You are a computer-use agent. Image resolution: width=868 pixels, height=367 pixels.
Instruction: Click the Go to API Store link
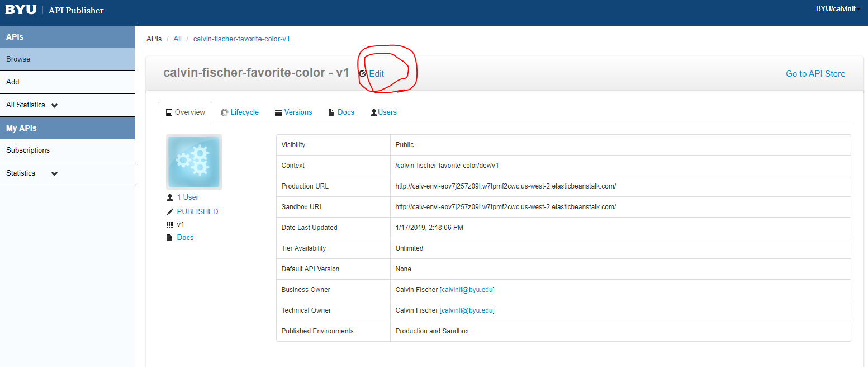pyautogui.click(x=815, y=74)
